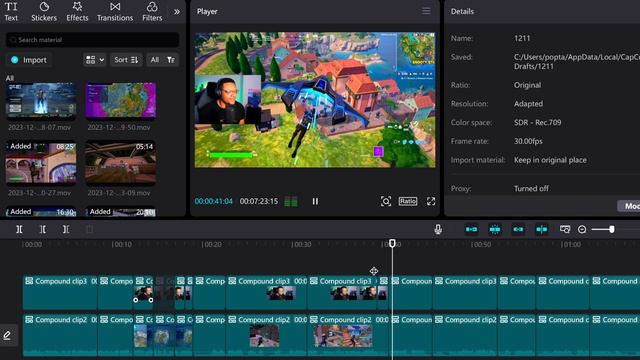Click the project name value 1211
This screenshot has height=360, width=640.
[x=522, y=38]
